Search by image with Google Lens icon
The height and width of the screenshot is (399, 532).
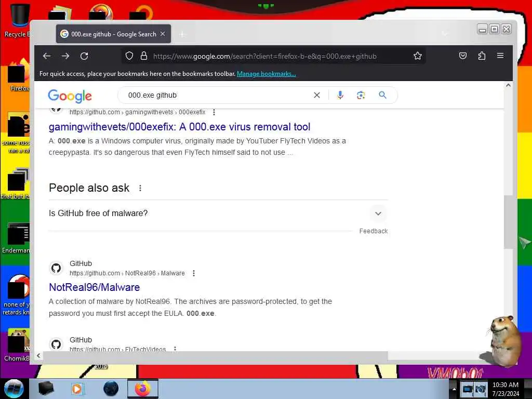pos(361,96)
